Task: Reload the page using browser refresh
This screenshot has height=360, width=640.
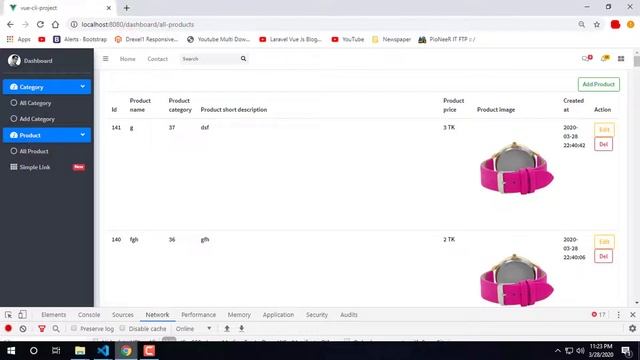Action: (x=40, y=24)
